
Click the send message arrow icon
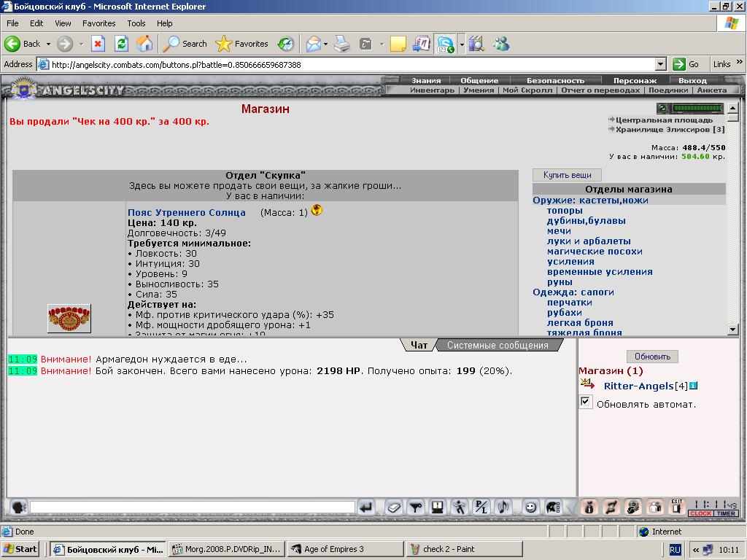366,507
